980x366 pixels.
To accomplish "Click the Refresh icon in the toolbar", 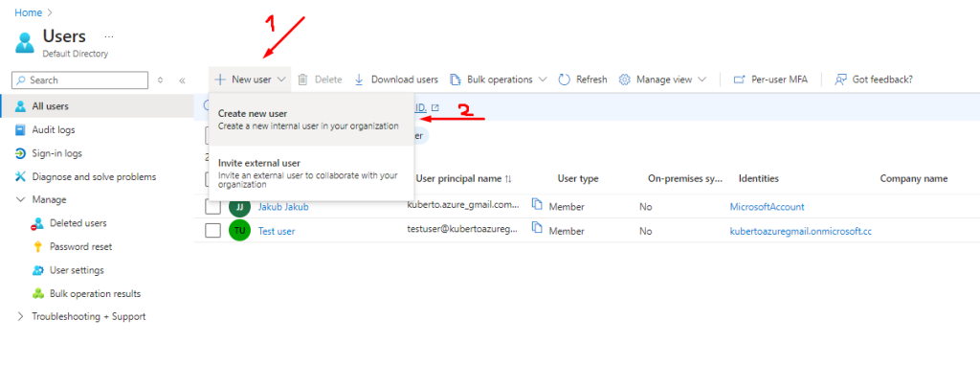I will click(565, 80).
